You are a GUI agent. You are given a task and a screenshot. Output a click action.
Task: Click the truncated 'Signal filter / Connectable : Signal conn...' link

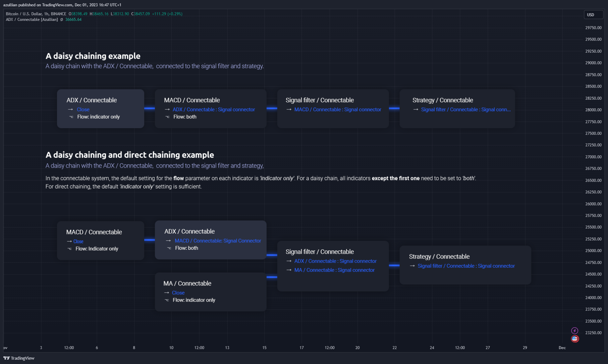(x=466, y=109)
